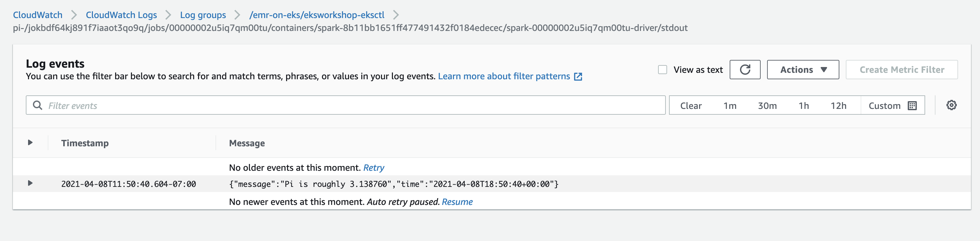Screen dimensions: 980x241
Task: Click the refresh log events icon button
Action: pos(745,70)
